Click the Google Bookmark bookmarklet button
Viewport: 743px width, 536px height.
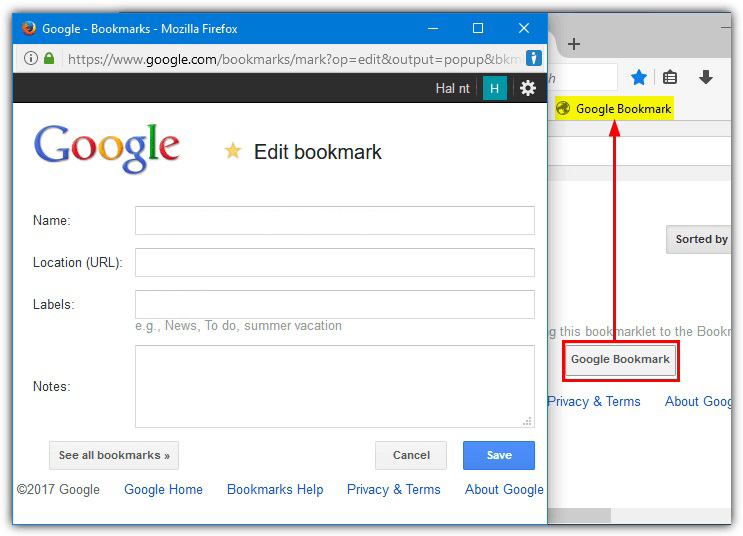tap(620, 360)
